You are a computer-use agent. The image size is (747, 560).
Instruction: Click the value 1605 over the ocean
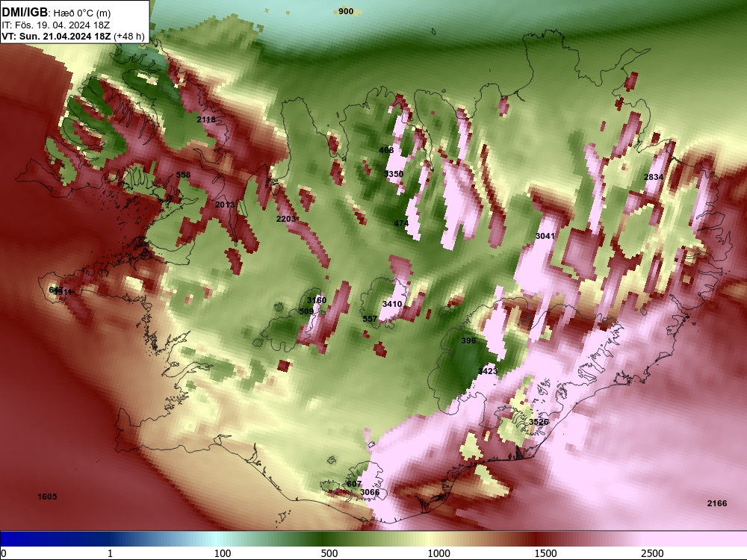click(x=47, y=497)
